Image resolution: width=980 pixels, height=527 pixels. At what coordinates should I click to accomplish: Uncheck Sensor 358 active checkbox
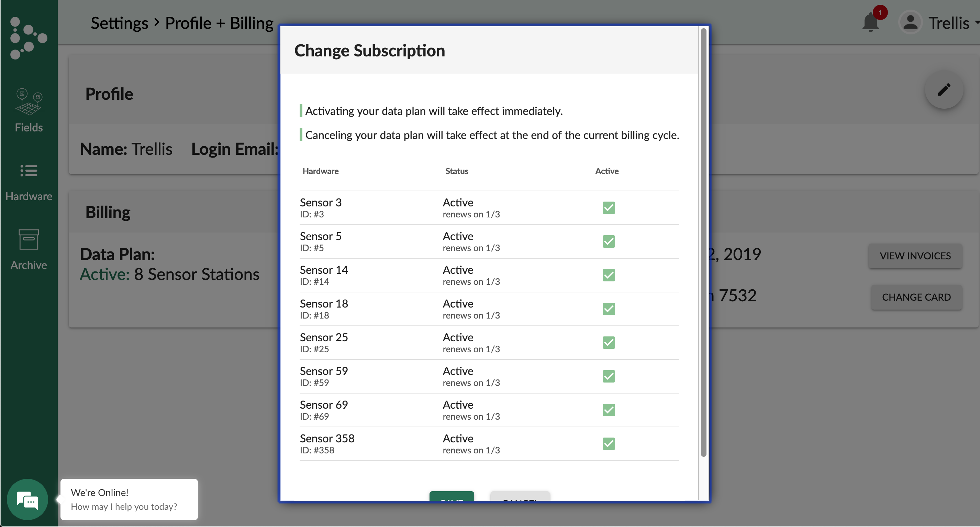click(x=609, y=444)
